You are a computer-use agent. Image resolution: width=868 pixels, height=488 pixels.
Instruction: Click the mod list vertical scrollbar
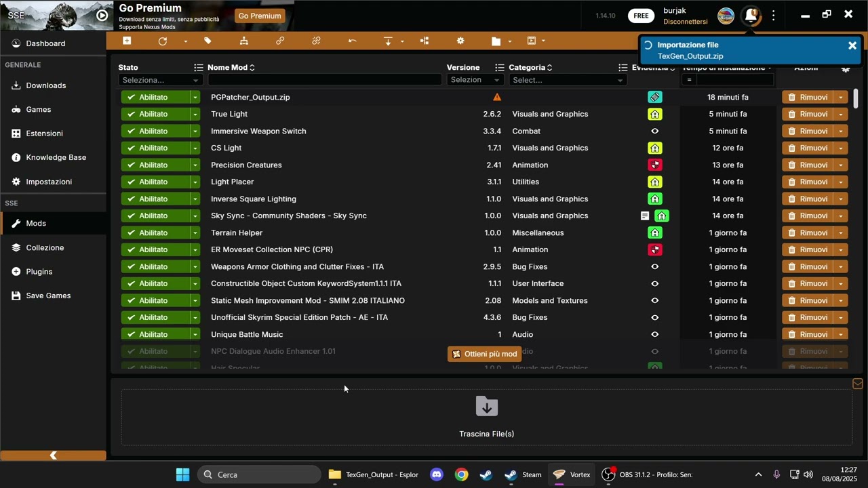point(856,98)
